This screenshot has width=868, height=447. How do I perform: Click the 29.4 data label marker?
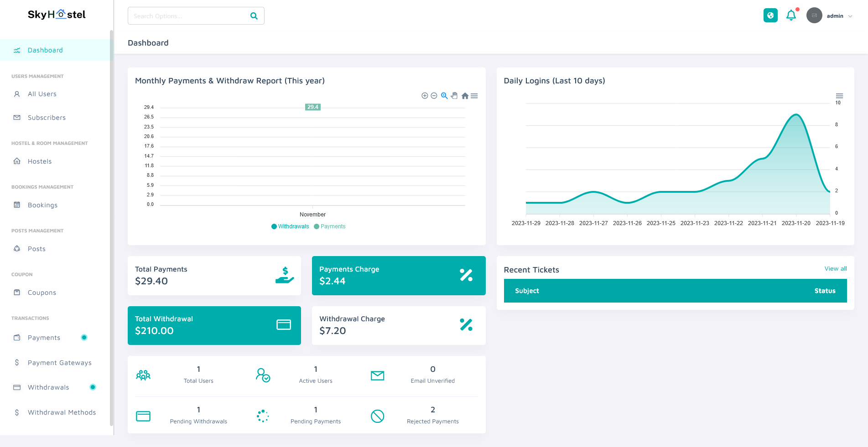(x=313, y=107)
